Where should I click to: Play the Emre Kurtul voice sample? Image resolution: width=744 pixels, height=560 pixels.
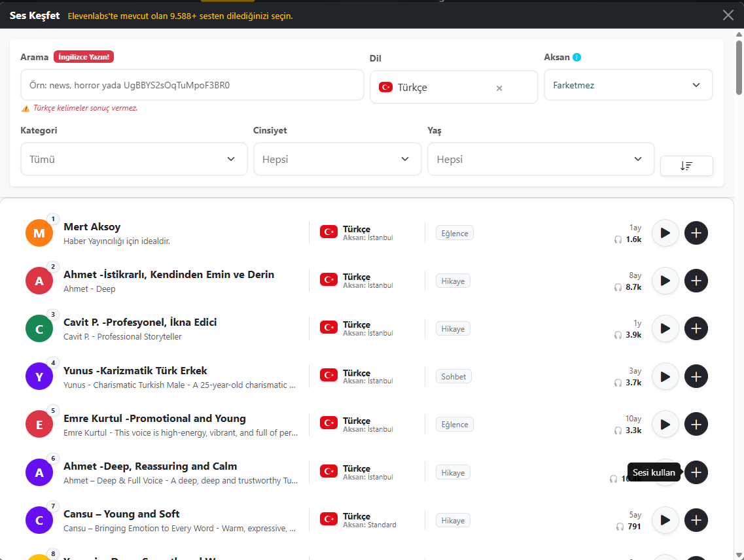(x=665, y=425)
